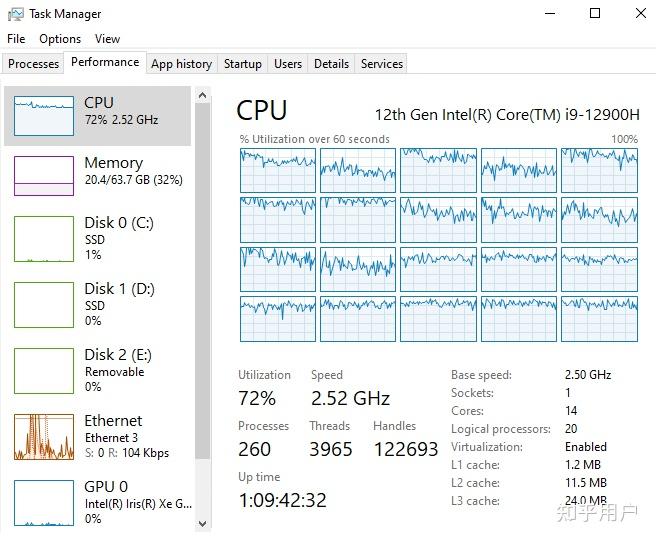Open Disk 0 (C:) performance graph

click(44, 240)
